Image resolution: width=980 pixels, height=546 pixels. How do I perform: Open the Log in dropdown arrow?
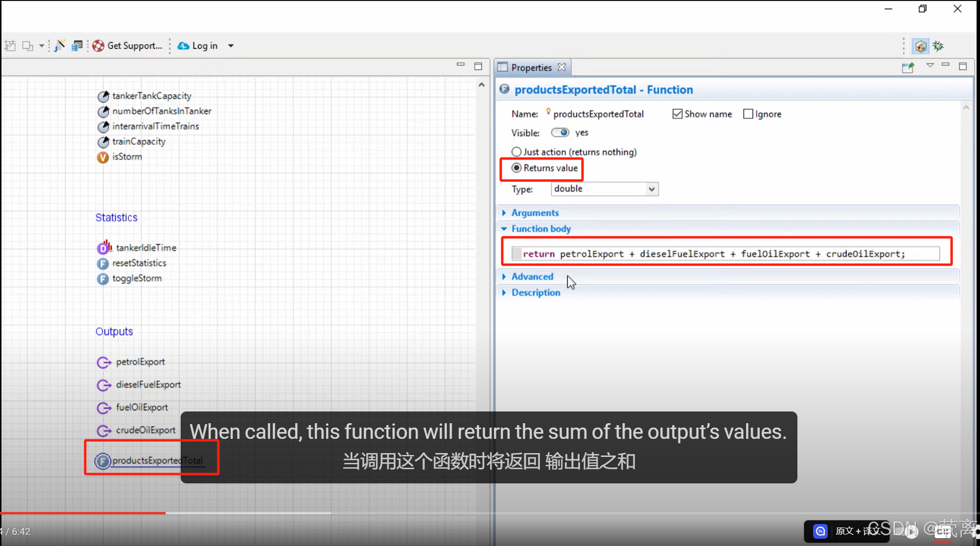[231, 46]
